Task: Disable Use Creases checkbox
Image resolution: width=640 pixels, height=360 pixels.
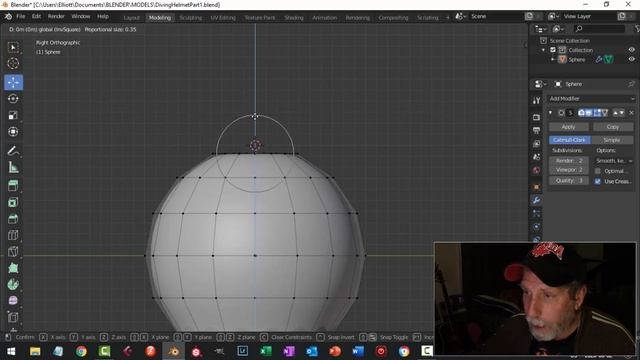Action: (x=598, y=181)
